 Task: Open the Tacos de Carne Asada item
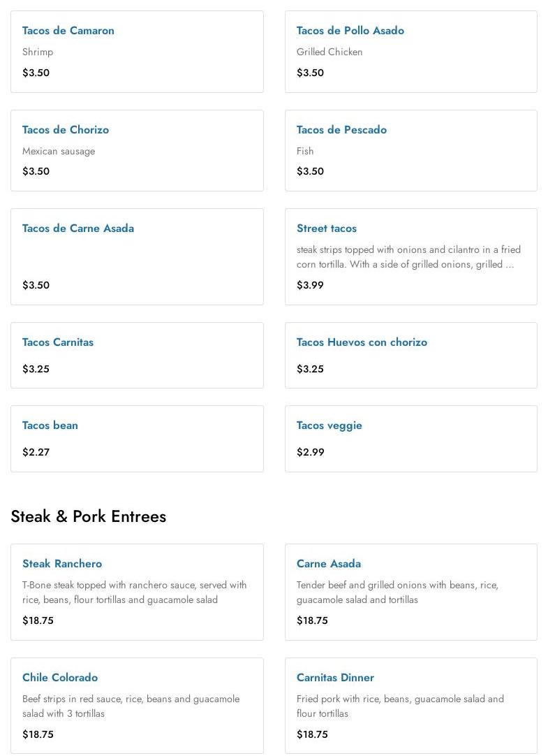point(78,228)
